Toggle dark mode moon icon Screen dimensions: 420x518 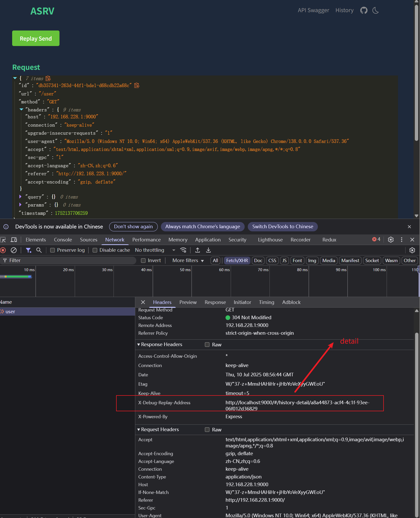pyautogui.click(x=376, y=11)
